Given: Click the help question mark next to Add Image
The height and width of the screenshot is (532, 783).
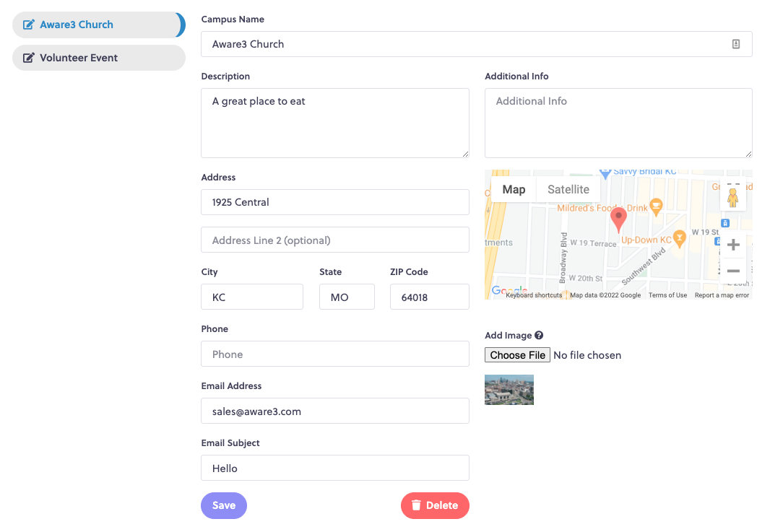Looking at the screenshot, I should pos(539,336).
